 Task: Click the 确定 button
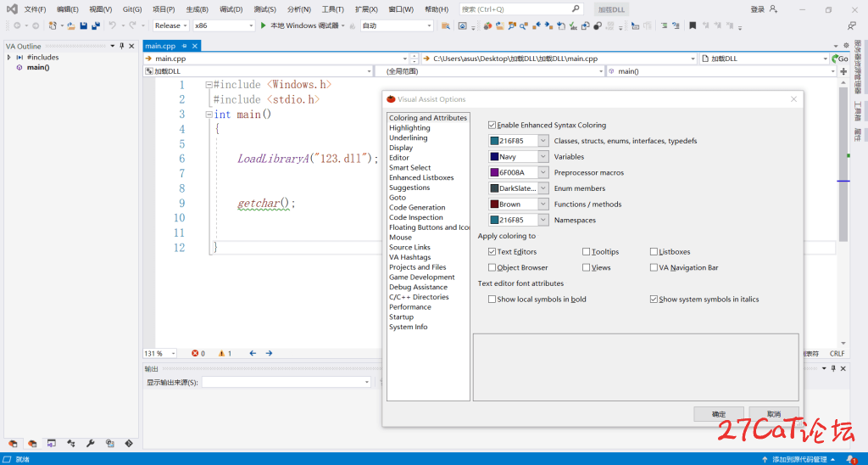point(718,414)
